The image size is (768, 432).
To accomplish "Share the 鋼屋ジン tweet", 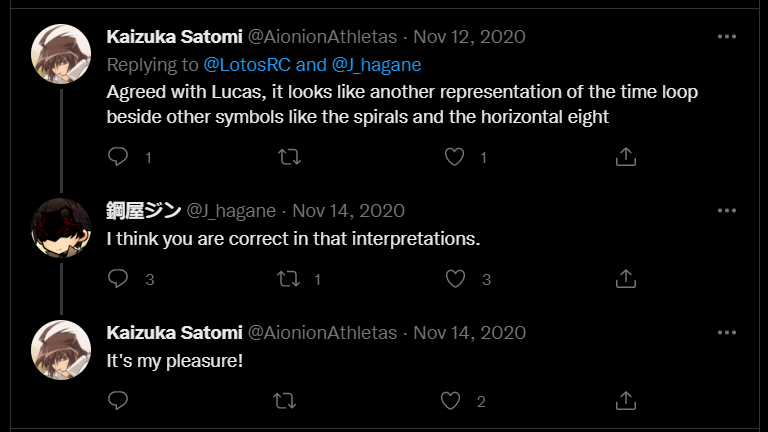I will pyautogui.click(x=625, y=279).
